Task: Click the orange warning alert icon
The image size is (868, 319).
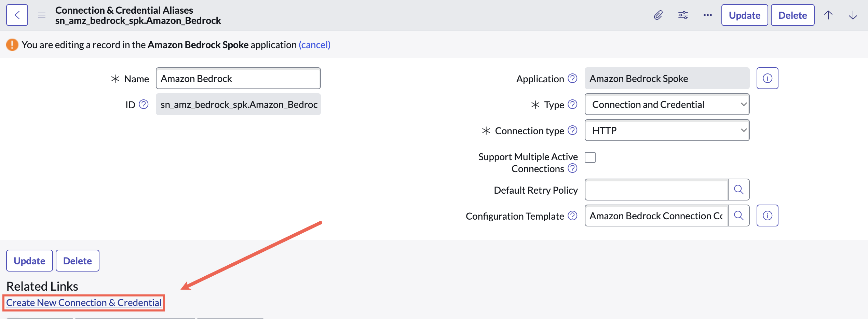Action: click(x=12, y=45)
